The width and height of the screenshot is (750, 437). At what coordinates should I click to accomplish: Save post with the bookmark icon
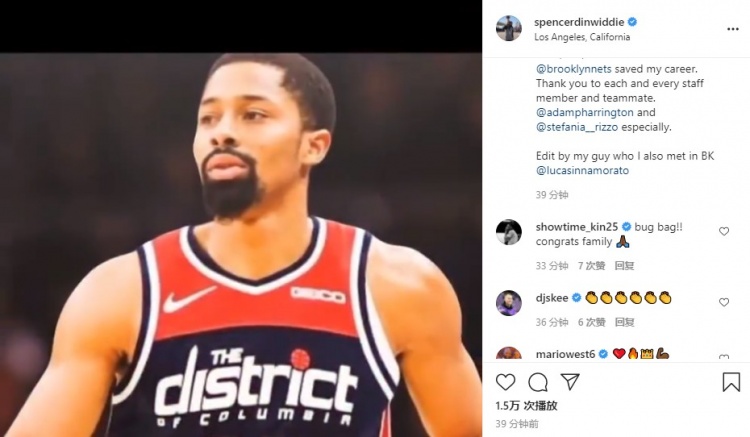pos(731,382)
